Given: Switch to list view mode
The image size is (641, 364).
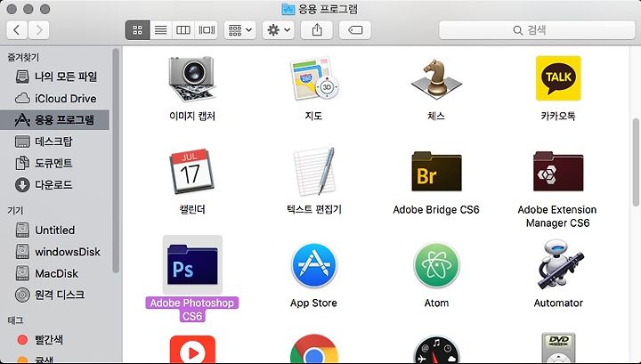Looking at the screenshot, I should 160,30.
